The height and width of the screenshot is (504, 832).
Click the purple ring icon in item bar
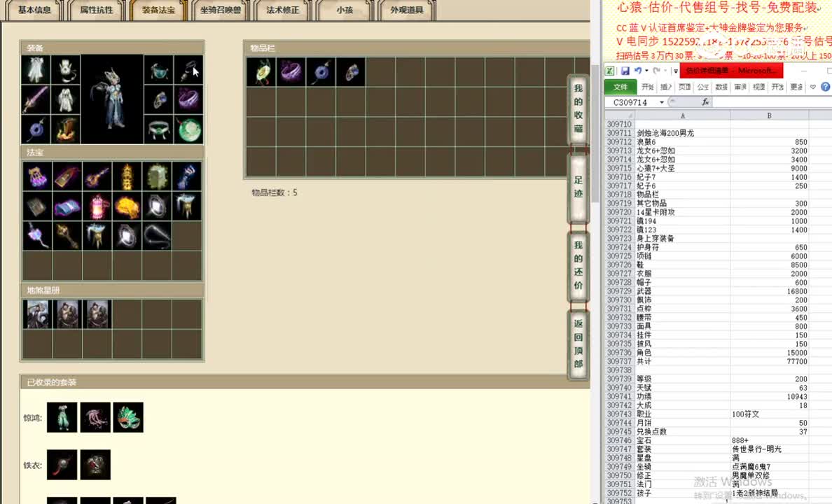point(291,72)
